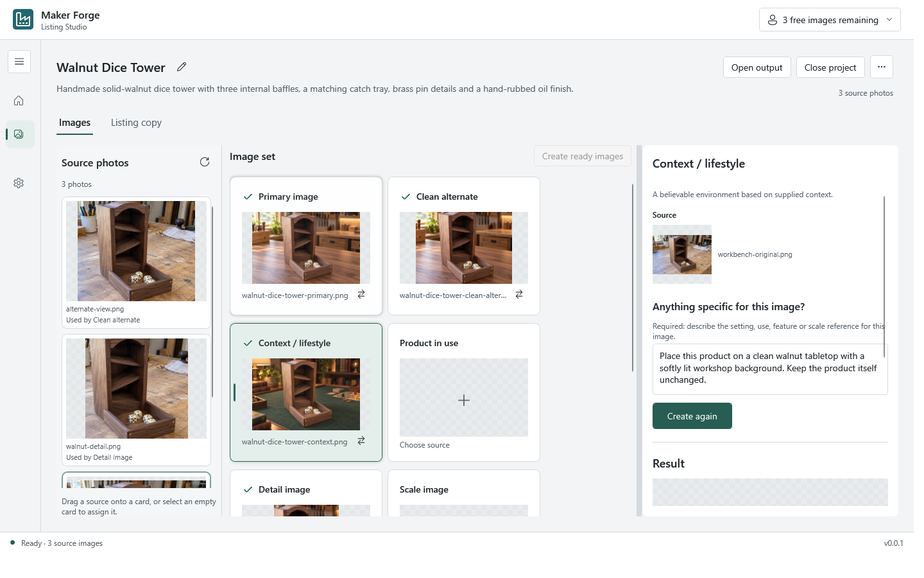Viewport: 924px width, 578px height.
Task: Select the Context / lifestyle card
Action: pyautogui.click(x=306, y=392)
